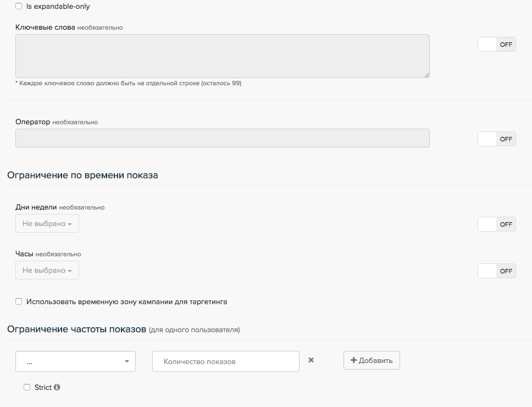Click the Добавить button
Viewport: 532px width, 407px height.
click(x=372, y=360)
